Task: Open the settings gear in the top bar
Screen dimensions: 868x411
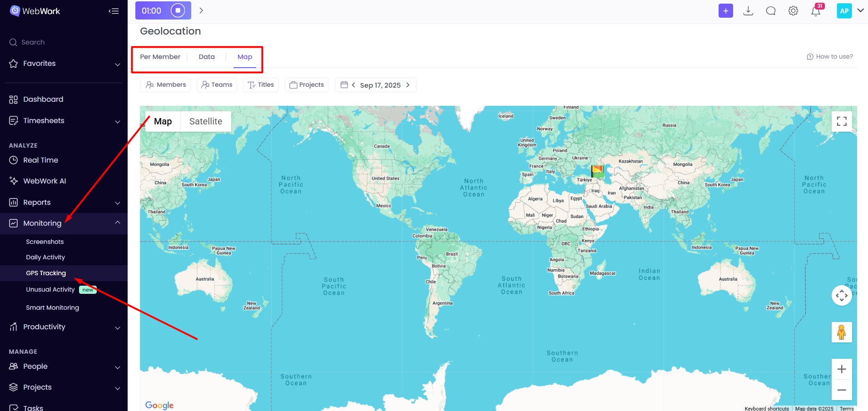Action: click(793, 10)
